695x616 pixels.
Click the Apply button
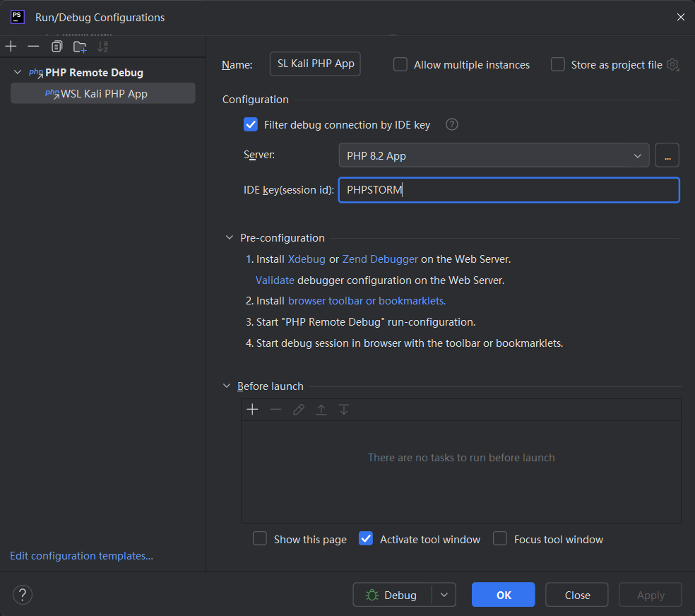(651, 595)
